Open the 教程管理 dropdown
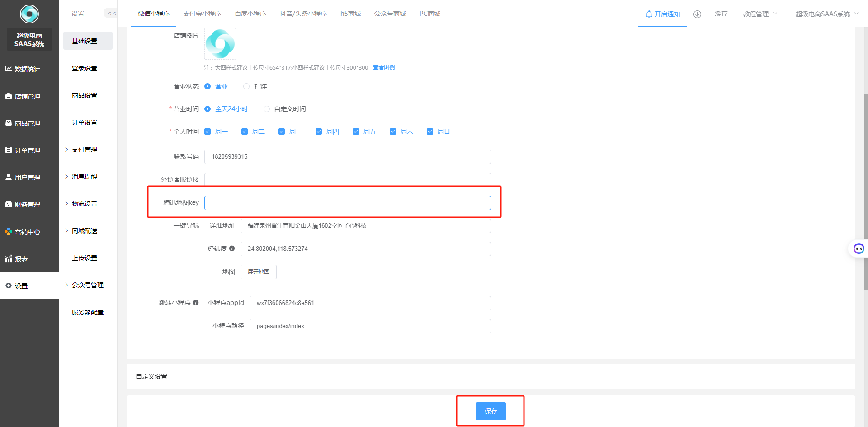 coord(759,14)
